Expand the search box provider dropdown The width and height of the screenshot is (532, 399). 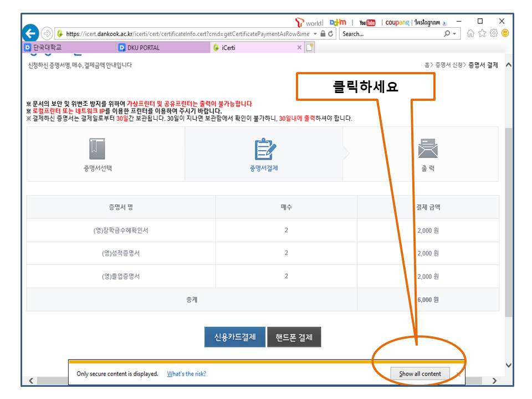456,34
